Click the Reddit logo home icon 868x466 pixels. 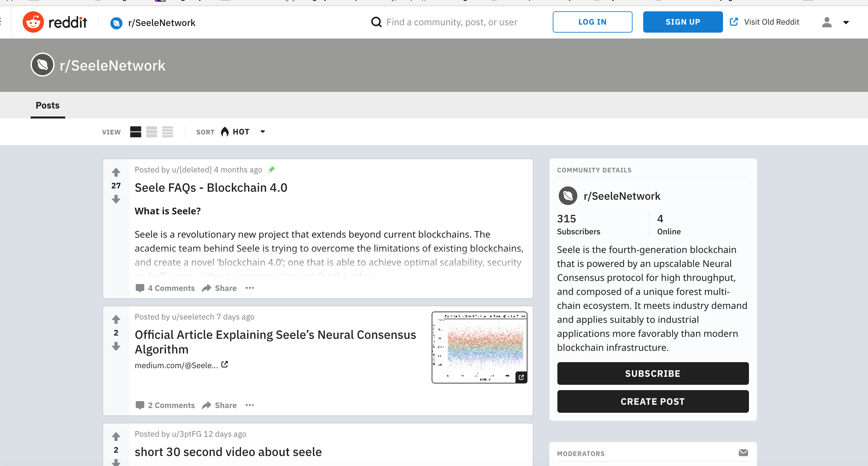(x=33, y=22)
